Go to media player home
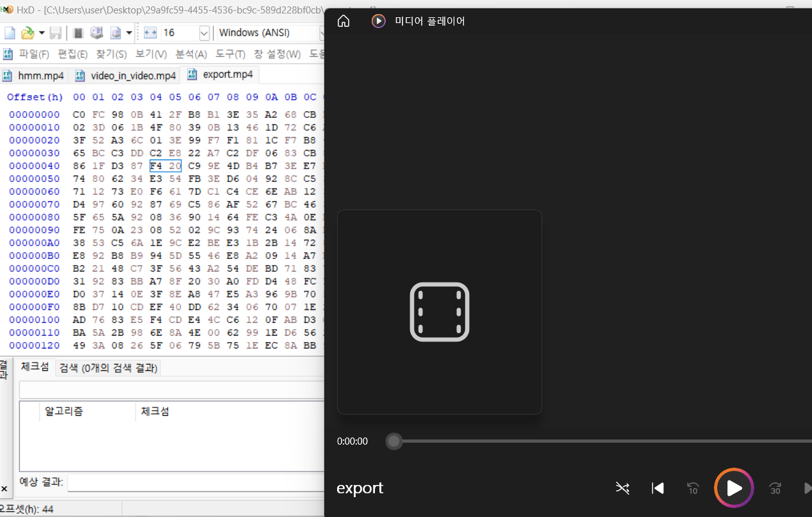 [x=344, y=21]
